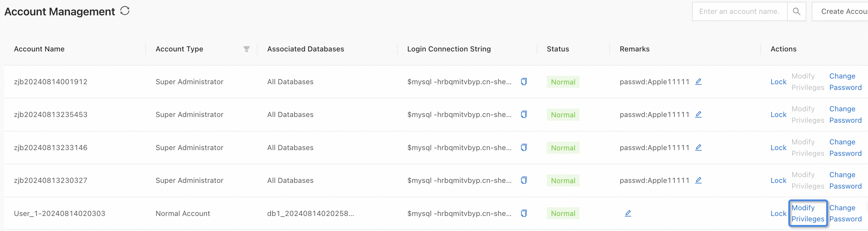Click the search magnifier icon
The image size is (868, 231).
point(796,11)
